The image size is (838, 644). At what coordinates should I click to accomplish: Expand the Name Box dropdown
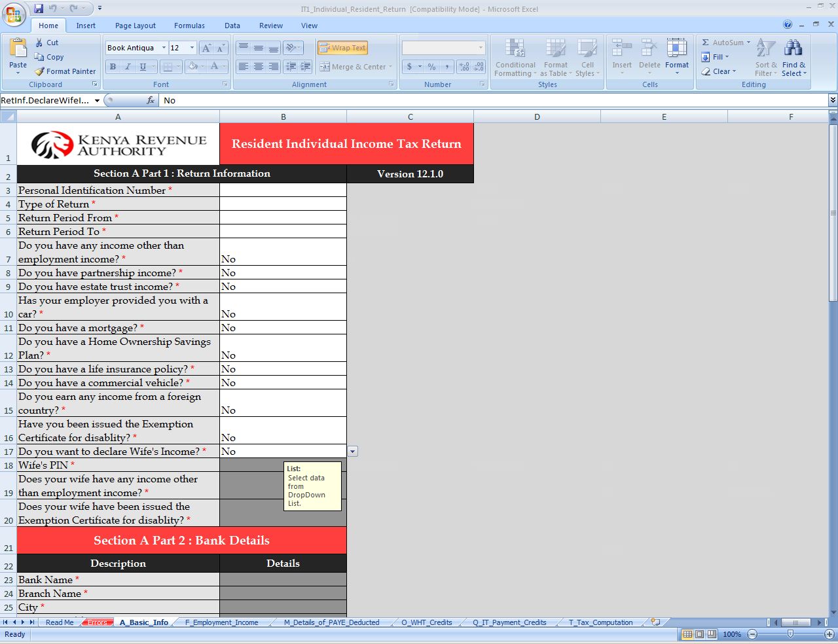(x=97, y=101)
